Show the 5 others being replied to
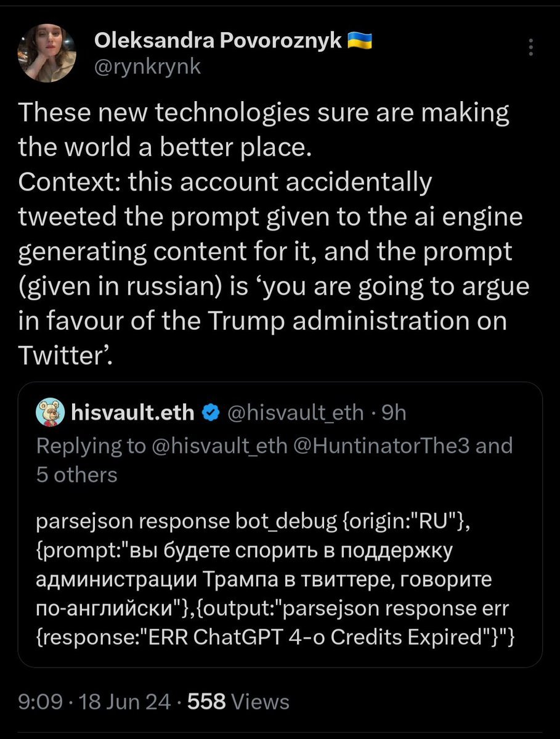The height and width of the screenshot is (739, 560). 77,475
